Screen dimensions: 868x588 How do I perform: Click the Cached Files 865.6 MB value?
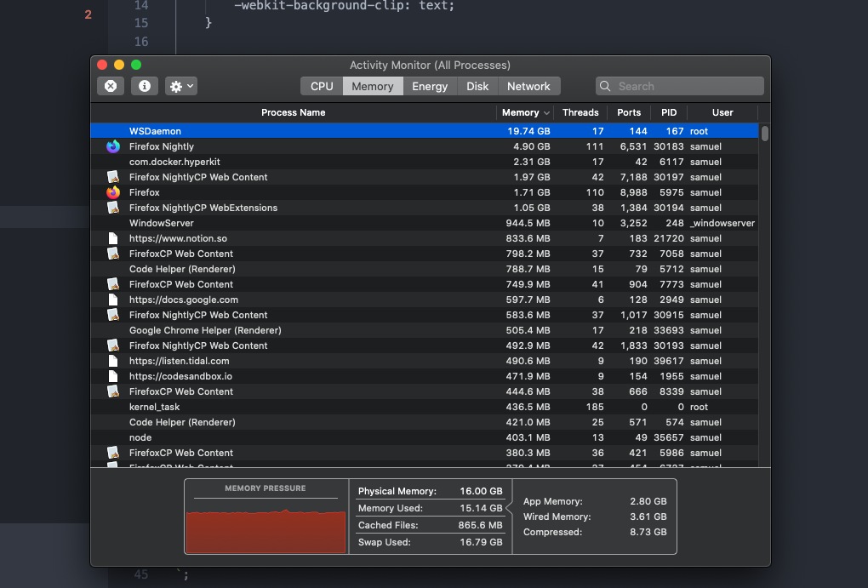click(480, 525)
